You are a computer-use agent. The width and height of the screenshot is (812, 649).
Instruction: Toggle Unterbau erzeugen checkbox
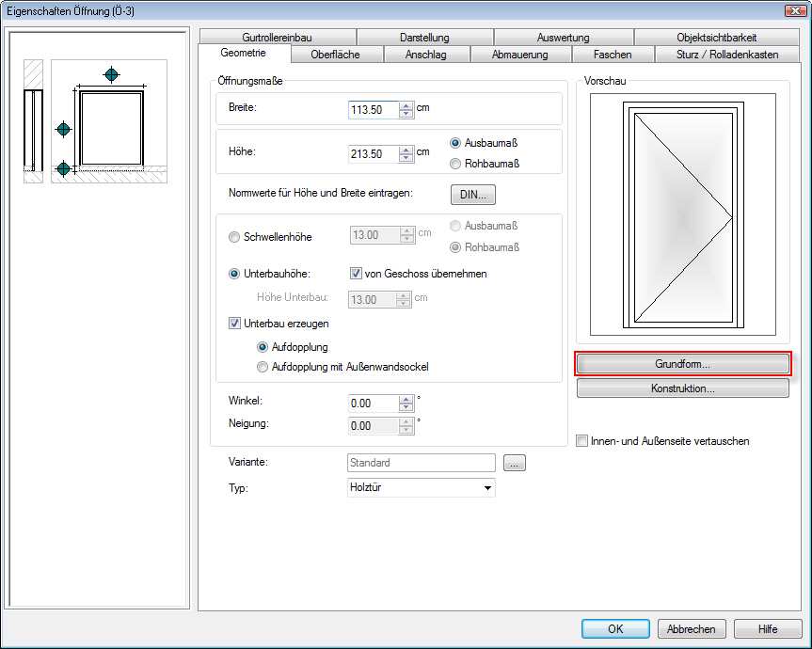(x=234, y=324)
